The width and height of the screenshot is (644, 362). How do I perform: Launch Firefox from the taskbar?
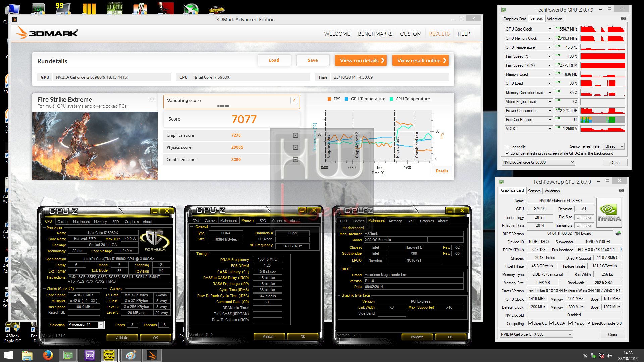48,355
